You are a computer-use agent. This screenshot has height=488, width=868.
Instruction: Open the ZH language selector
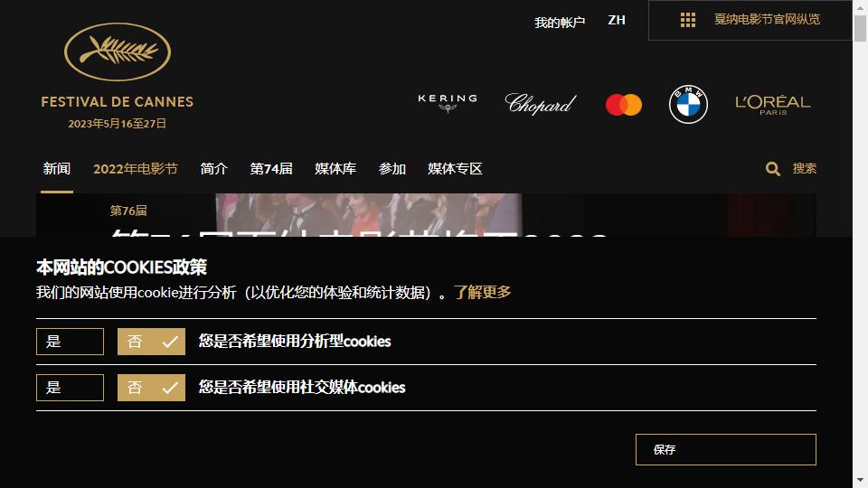[x=617, y=21]
